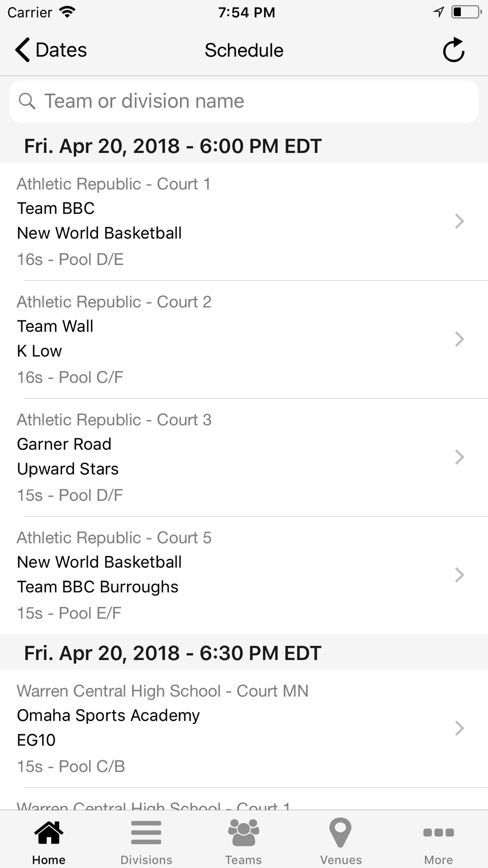488x868 pixels.
Task: Expand Court 1 game chevron
Action: [x=459, y=221]
